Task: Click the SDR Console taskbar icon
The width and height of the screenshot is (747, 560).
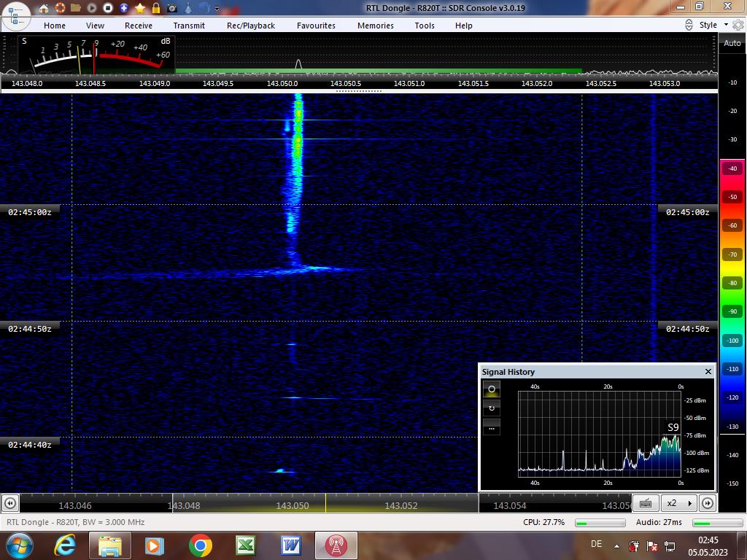Action: coord(336,545)
